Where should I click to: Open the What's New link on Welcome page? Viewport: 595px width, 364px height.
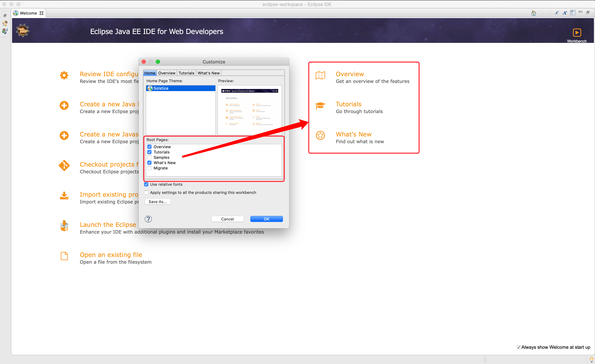pos(354,134)
